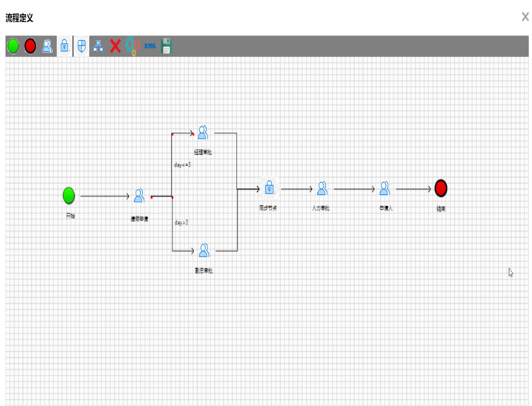Select the 人力审批 node on canvas
Screen dimensions: 532x406
click(x=322, y=188)
